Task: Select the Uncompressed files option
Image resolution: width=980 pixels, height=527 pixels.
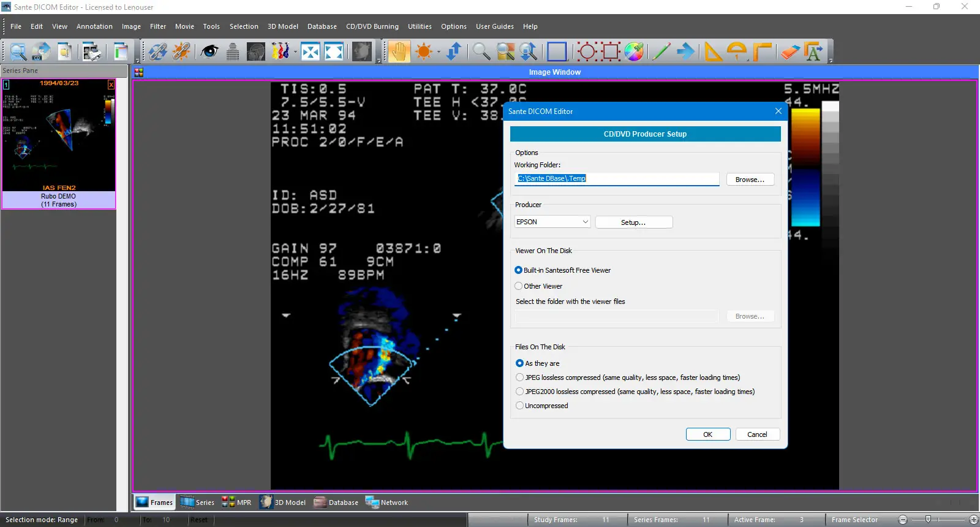Action: pyautogui.click(x=519, y=406)
